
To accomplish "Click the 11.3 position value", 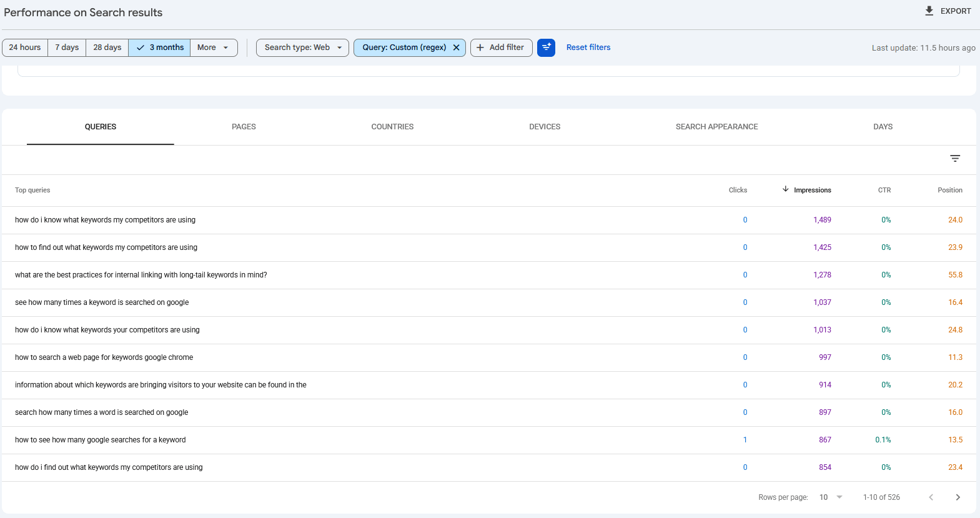I will [955, 357].
